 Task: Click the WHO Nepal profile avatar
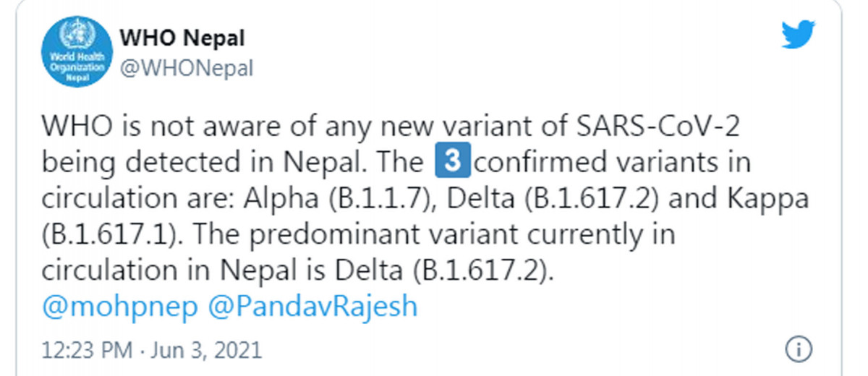tap(73, 51)
